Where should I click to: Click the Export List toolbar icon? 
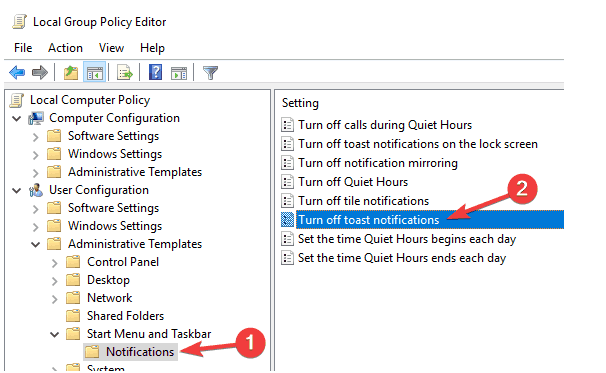pyautogui.click(x=124, y=72)
